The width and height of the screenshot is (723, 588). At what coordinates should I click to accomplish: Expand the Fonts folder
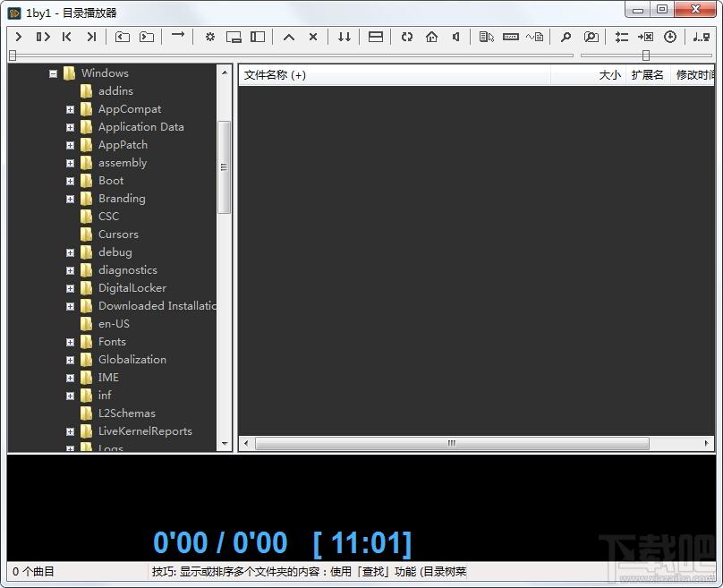click(70, 342)
